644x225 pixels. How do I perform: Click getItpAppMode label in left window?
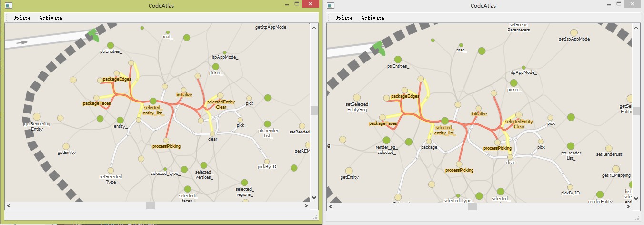tap(271, 27)
